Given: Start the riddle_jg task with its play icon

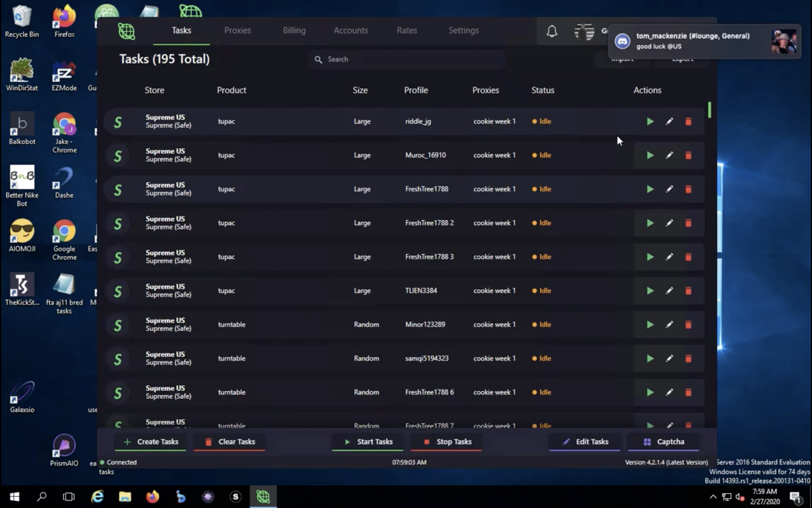Looking at the screenshot, I should tap(650, 121).
